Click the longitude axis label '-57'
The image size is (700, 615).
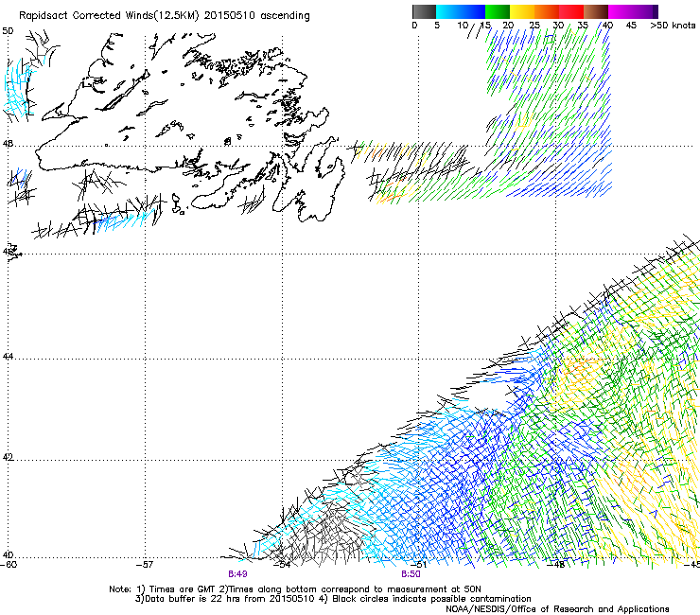(x=145, y=565)
